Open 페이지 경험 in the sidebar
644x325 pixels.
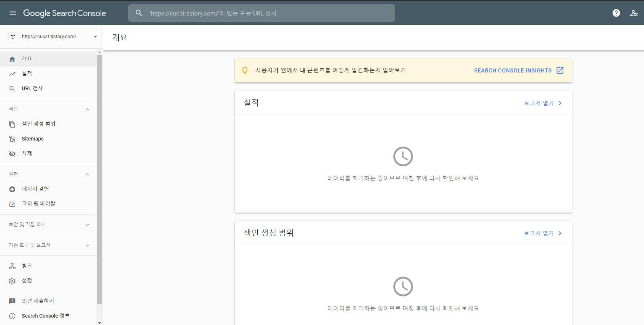point(48,189)
